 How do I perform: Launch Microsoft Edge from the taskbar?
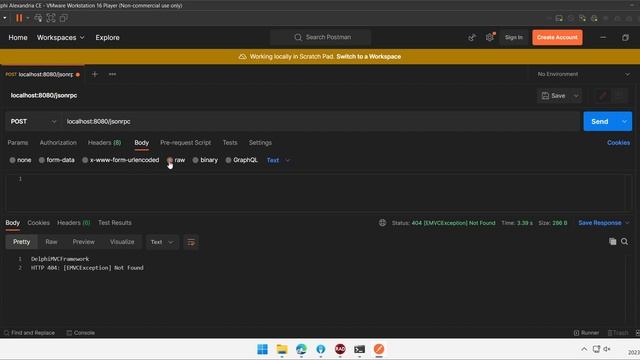pyautogui.click(x=301, y=349)
